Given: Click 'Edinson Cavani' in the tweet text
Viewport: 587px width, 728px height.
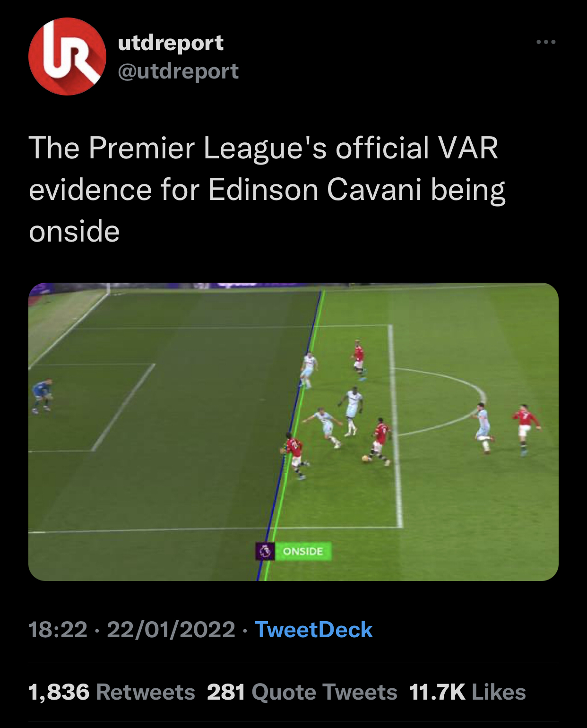Looking at the screenshot, I should tap(314, 190).
